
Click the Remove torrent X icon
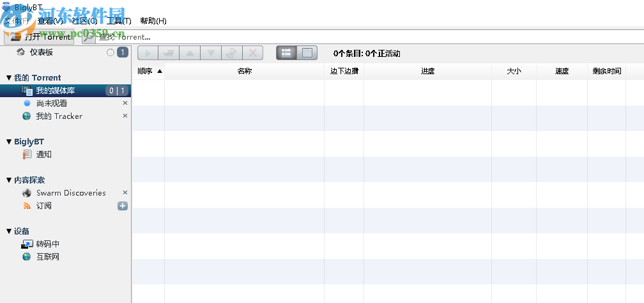click(253, 53)
